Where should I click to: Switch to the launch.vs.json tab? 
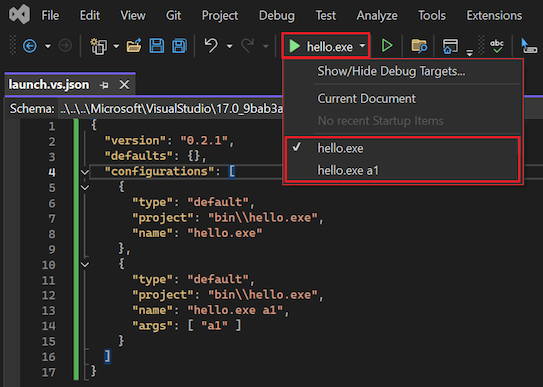point(49,84)
